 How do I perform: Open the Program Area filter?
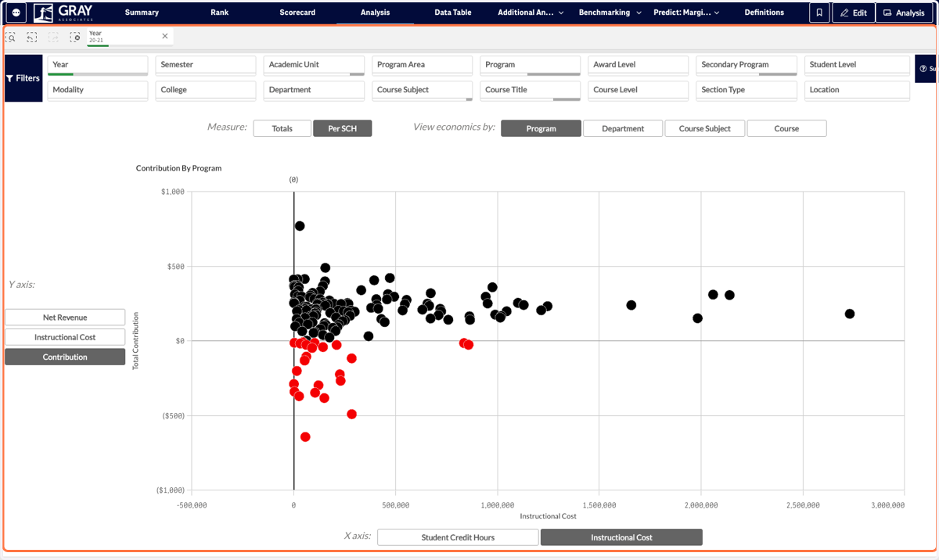click(x=422, y=66)
